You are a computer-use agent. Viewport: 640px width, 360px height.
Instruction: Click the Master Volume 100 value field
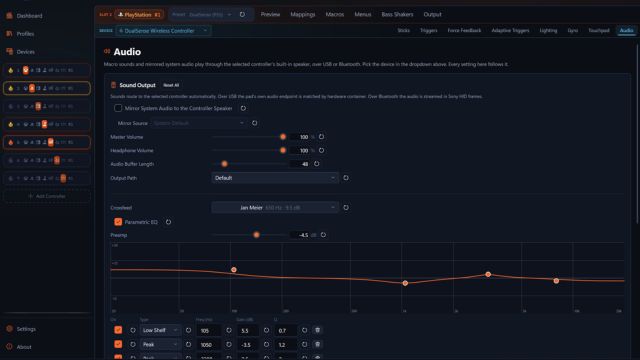coord(300,137)
